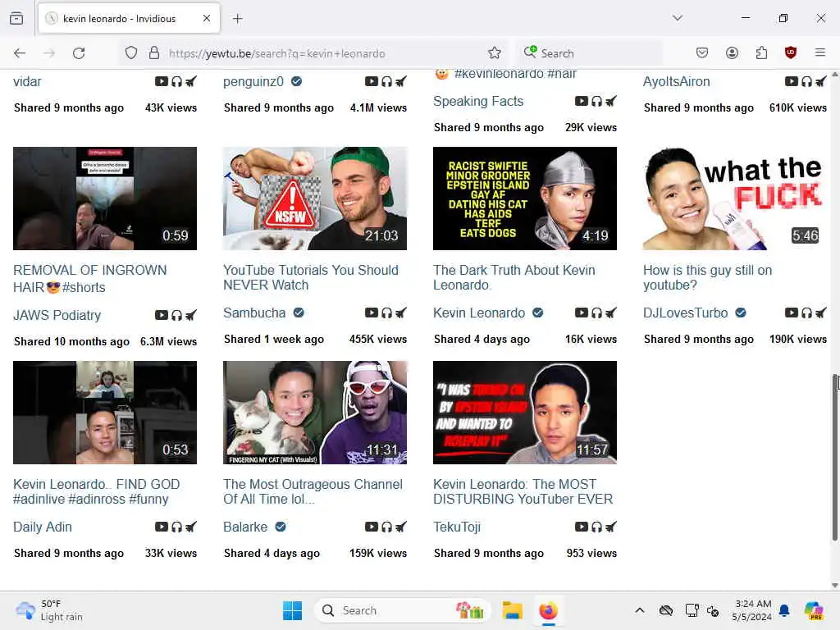840x630 pixels.
Task: Visit Daily Adin channel link
Action: pyautogui.click(x=43, y=527)
